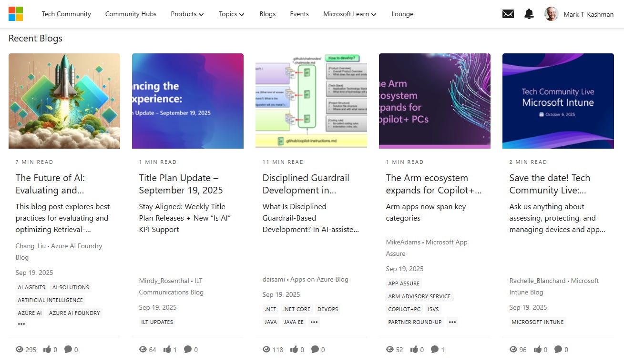Screen dimensions: 624x364
Task: Select the MICROSOFT INTUNE tag
Action: [x=538, y=322]
